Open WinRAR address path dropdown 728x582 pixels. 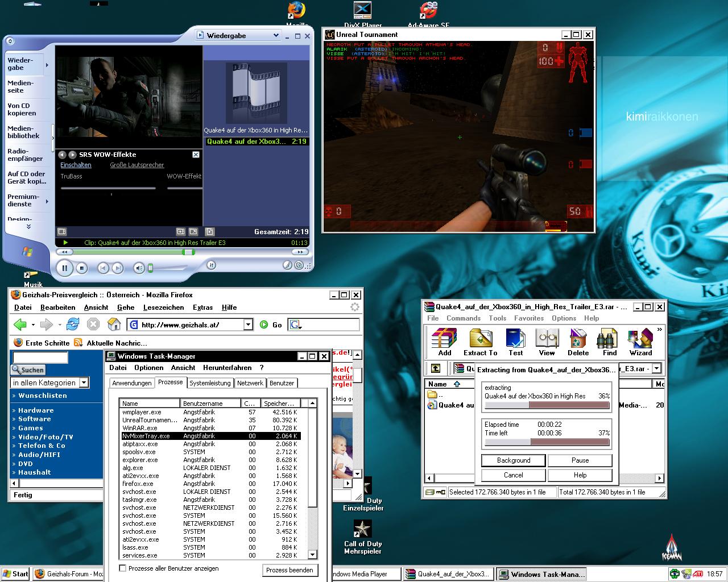[656, 368]
